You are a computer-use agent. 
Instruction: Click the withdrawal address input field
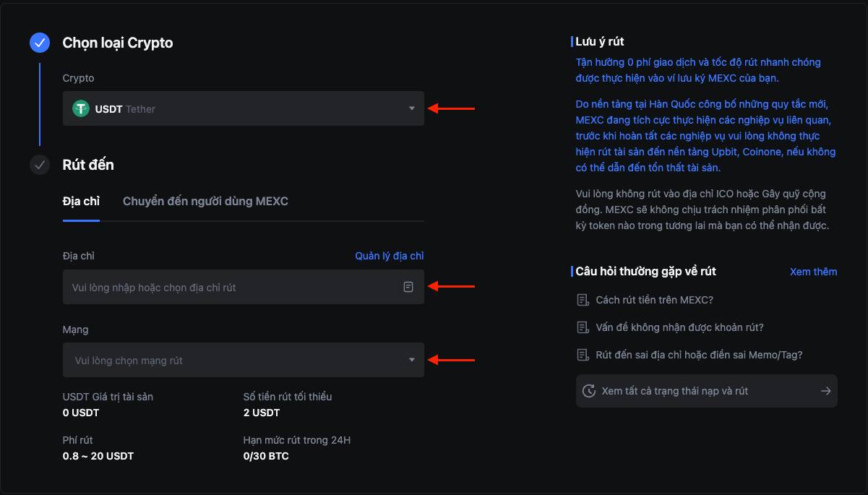(244, 287)
